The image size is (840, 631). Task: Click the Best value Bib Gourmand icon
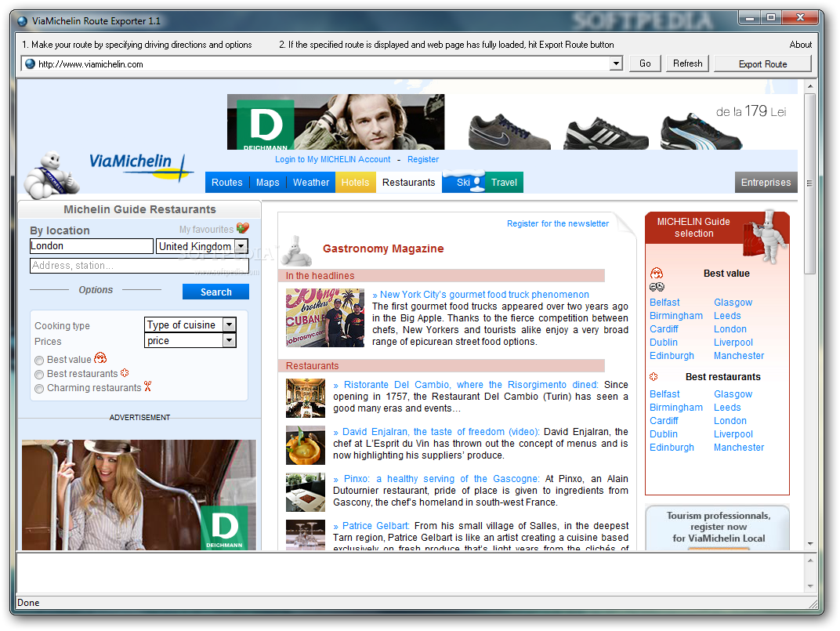[x=100, y=358]
